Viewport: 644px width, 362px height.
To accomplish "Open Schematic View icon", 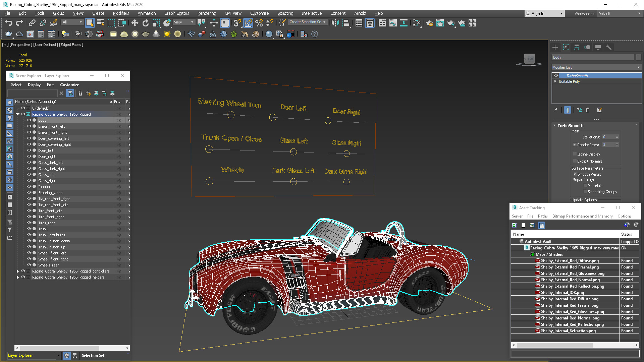I will coord(404,23).
